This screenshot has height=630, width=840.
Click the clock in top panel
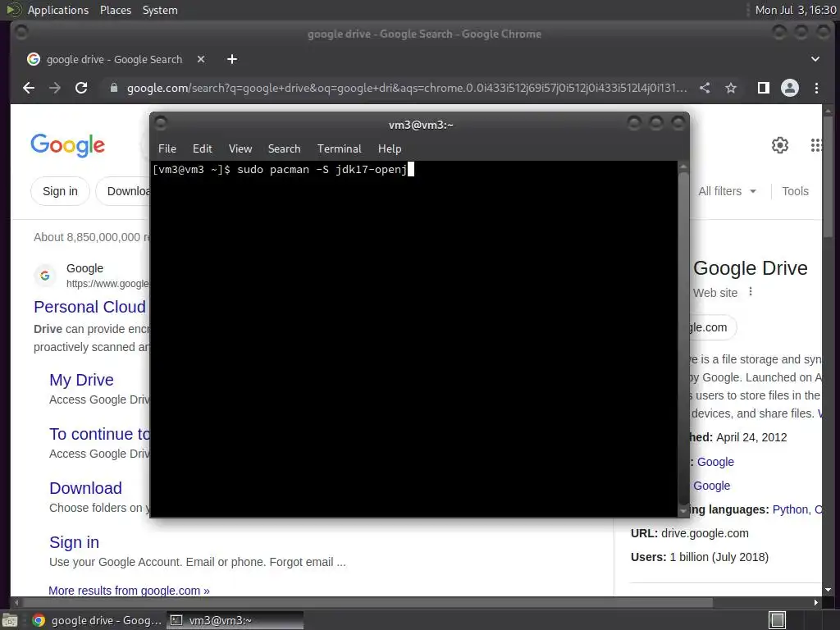796,10
